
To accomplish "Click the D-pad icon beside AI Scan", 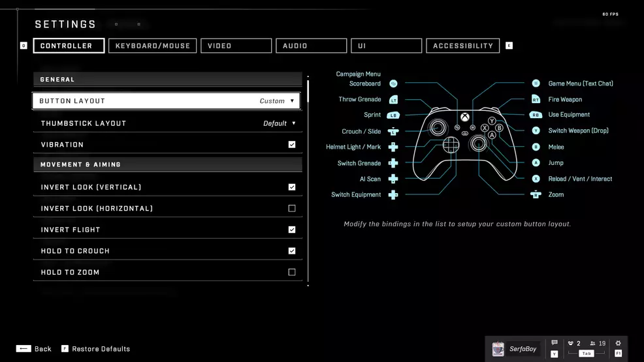I will 393,179.
